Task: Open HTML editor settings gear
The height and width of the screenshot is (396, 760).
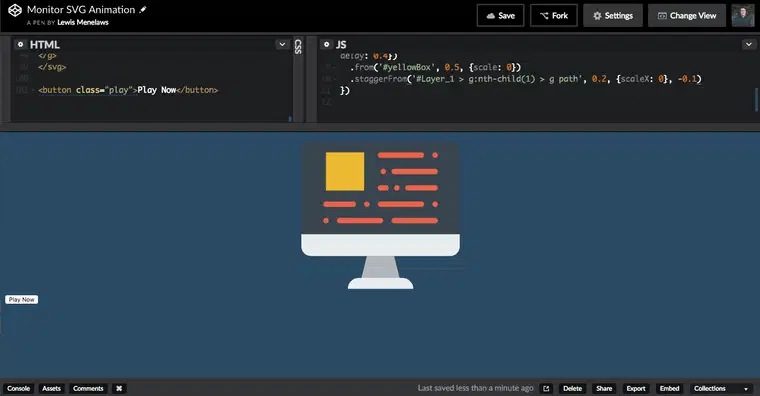Action: 20,44
